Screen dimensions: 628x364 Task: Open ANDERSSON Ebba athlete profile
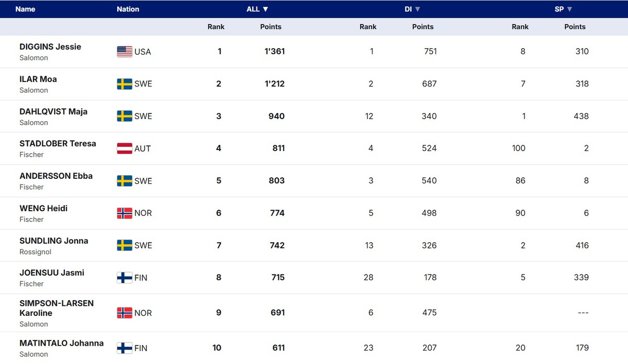click(56, 176)
